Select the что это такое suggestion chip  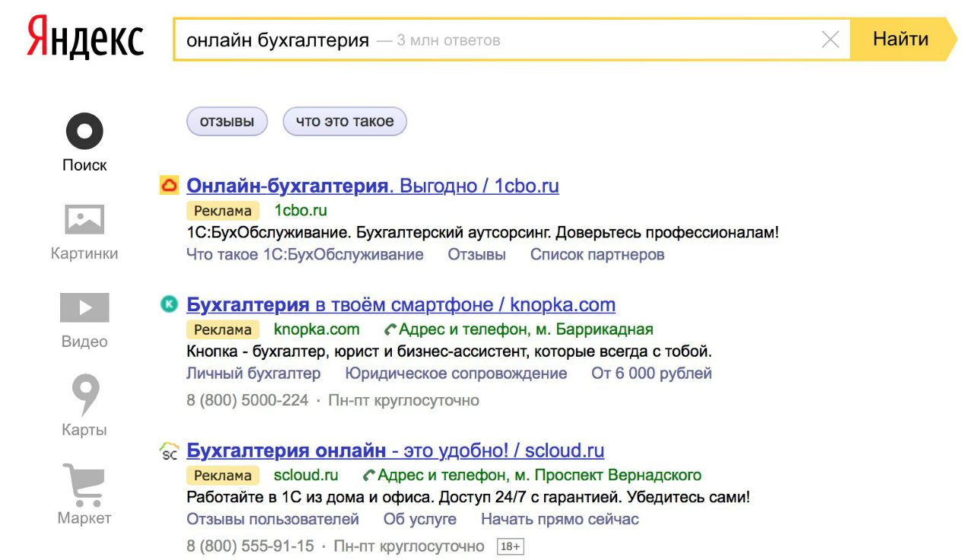(x=345, y=122)
